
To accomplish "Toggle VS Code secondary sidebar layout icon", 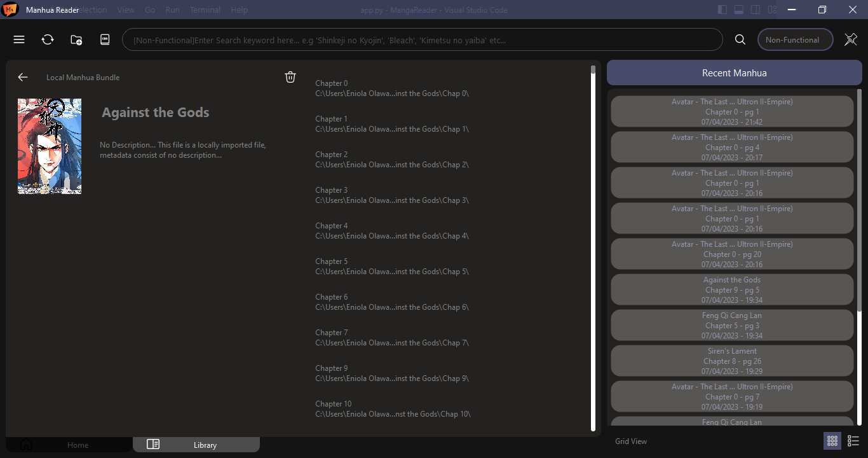I will (756, 10).
